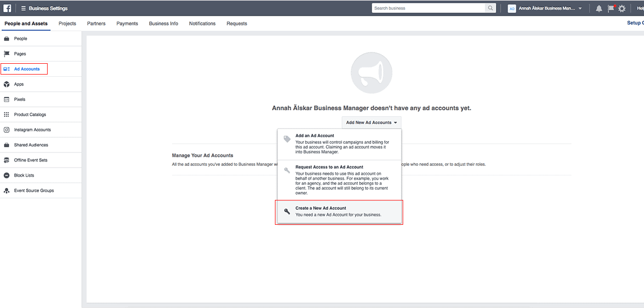This screenshot has width=644, height=308.
Task: Open the notifications bell icon
Action: [599, 9]
